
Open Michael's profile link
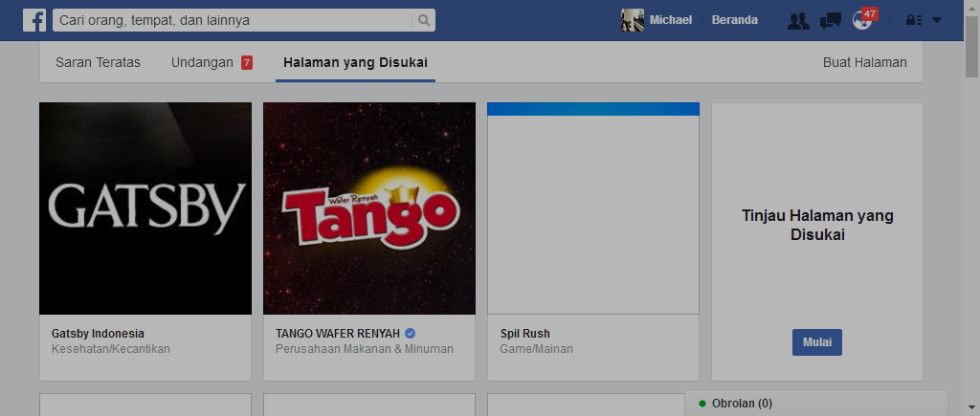(671, 20)
